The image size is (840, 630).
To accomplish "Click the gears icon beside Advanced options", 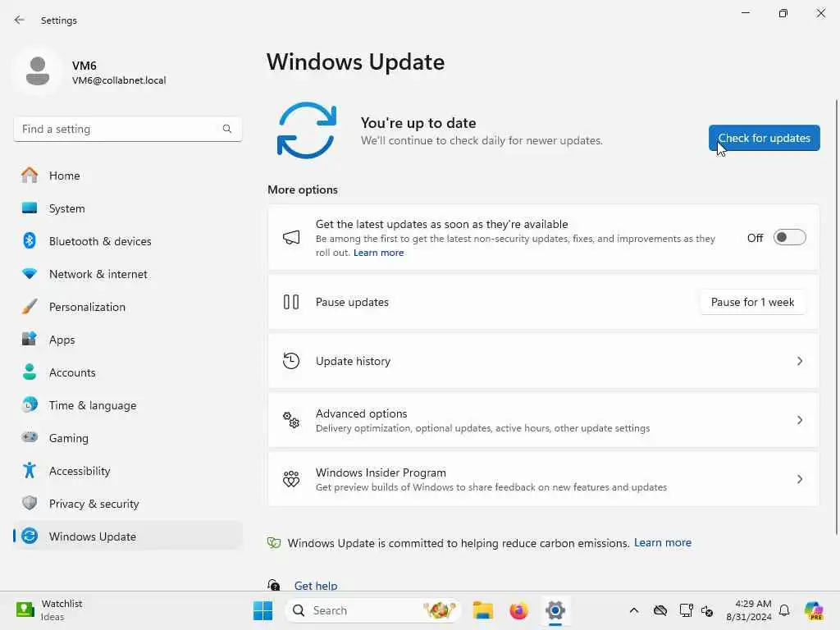I will click(291, 420).
